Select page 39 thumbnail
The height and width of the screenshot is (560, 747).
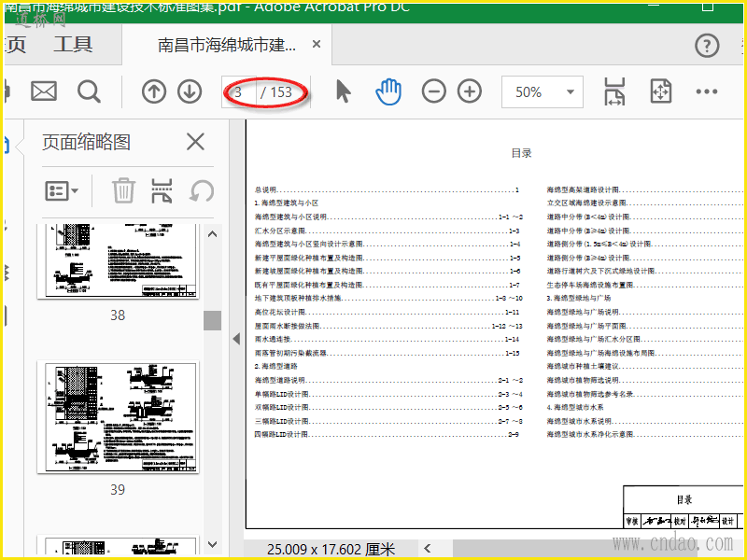[x=118, y=417]
